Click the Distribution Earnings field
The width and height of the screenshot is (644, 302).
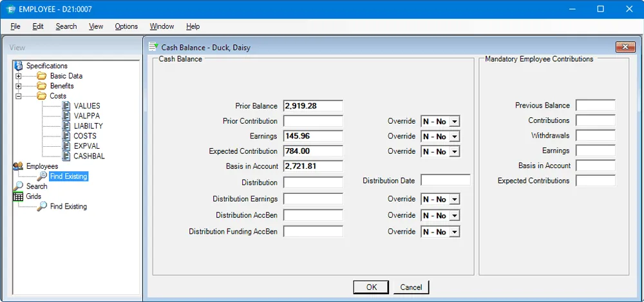tap(313, 199)
